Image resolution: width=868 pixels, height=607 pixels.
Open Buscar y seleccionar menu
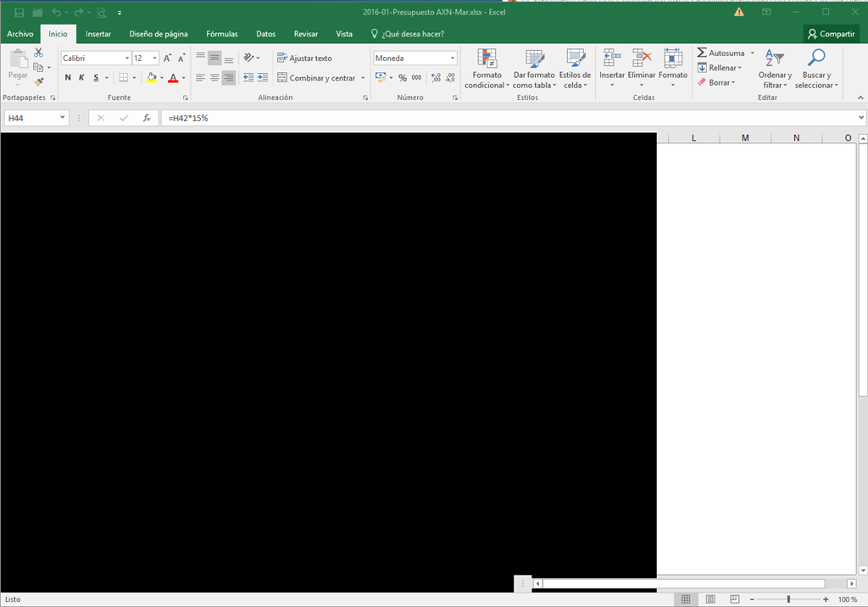[x=816, y=69]
